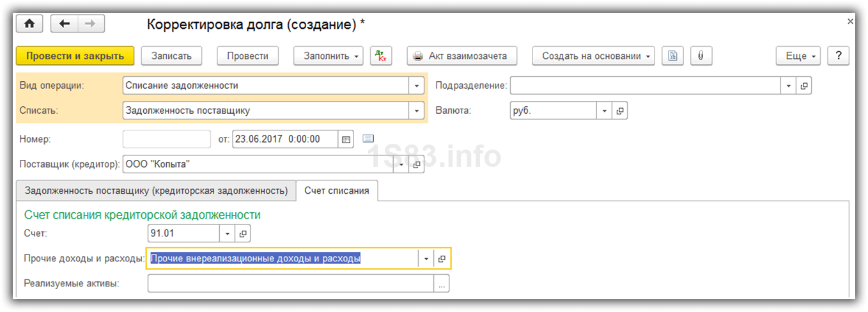Click the руб. currency field
Image resolution: width=868 pixels, height=312 pixels.
554,111
